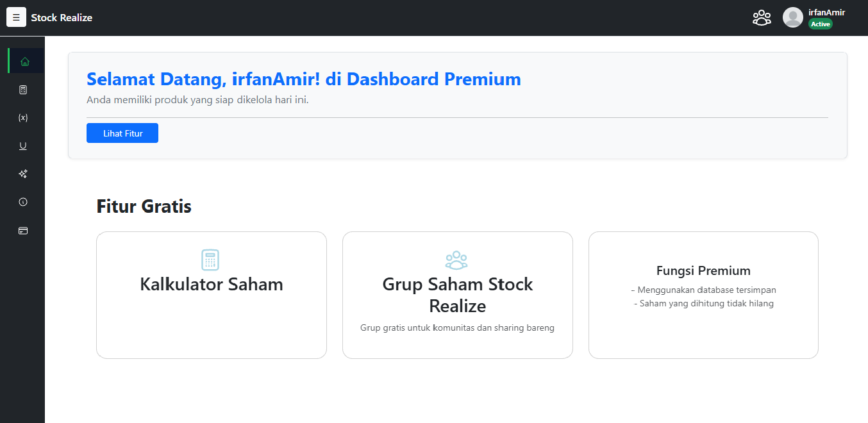Open the sparkles icon in the sidebar

[23, 174]
